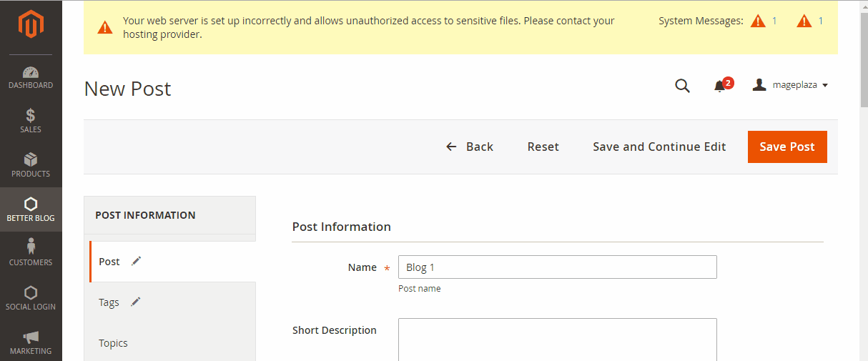868x361 pixels.
Task: Open the Products menu
Action: [31, 165]
